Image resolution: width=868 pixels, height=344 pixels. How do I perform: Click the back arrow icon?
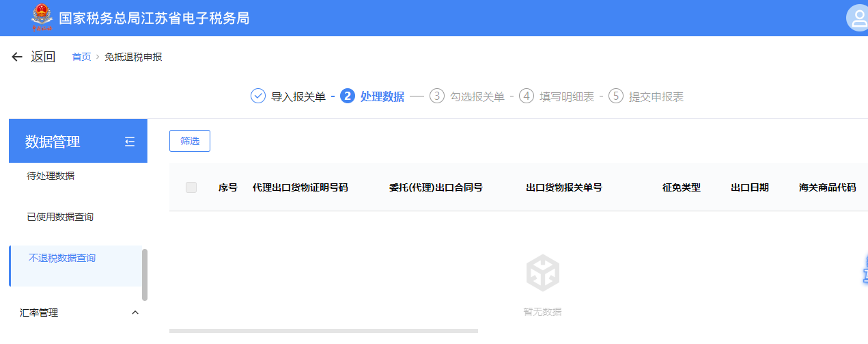tap(17, 57)
